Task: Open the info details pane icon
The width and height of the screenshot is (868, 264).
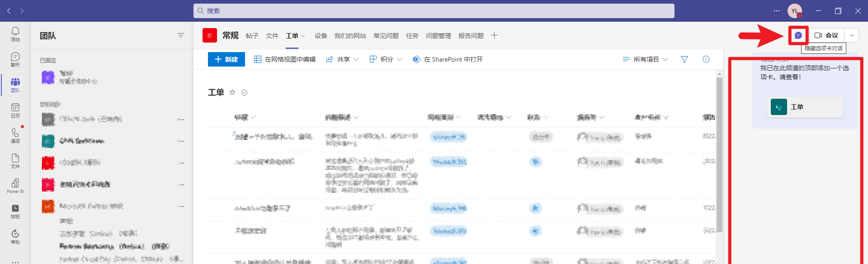Action: (706, 59)
